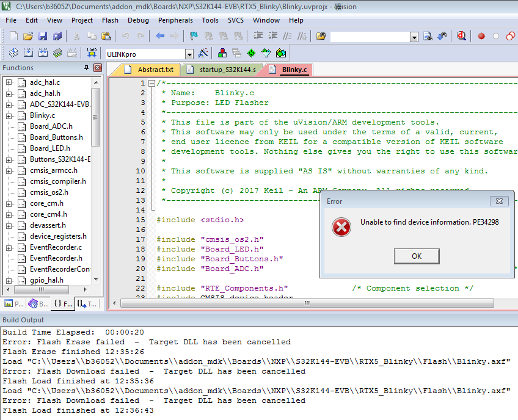518x420 pixels.
Task: Click Functions panel vertical scrollbar down arrow
Action: [96, 280]
